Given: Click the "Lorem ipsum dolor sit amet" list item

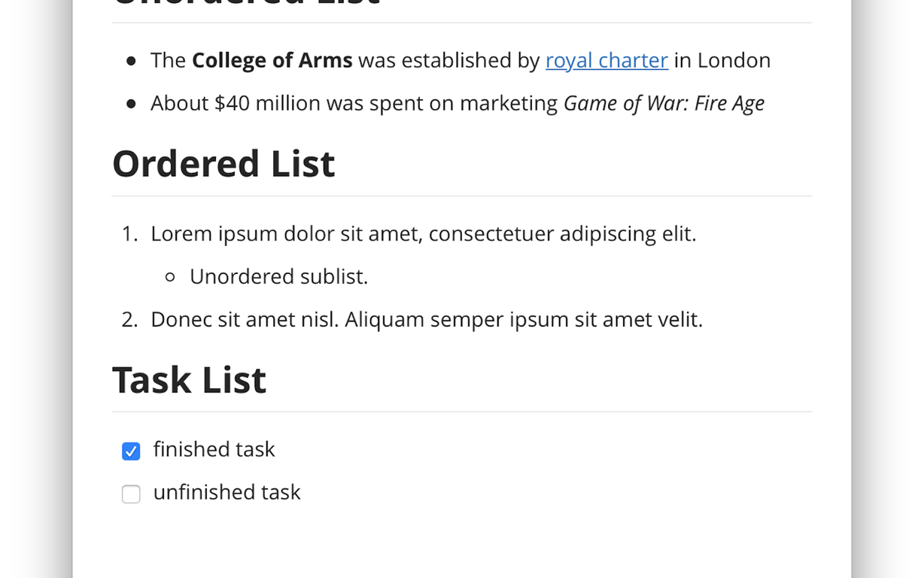Looking at the screenshot, I should (423, 234).
